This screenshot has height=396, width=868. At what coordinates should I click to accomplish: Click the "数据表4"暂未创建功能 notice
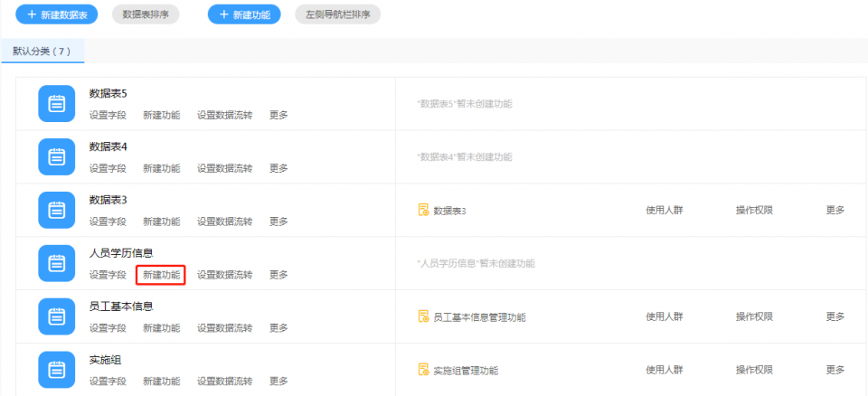click(465, 156)
